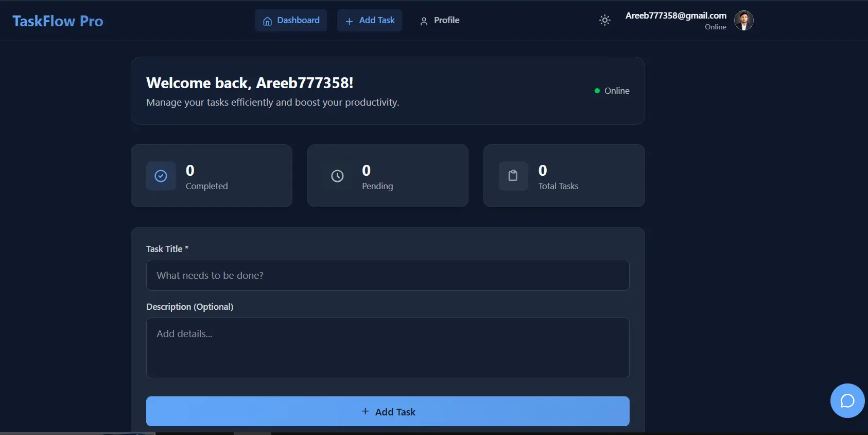Viewport: 868px width, 435px height.
Task: Go to the Profile nav tab
Action: click(440, 21)
